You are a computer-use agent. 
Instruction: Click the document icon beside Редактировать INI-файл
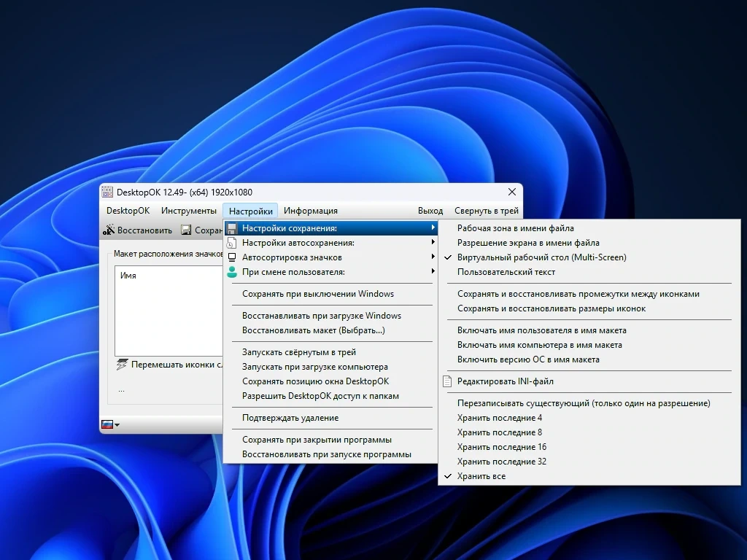447,381
